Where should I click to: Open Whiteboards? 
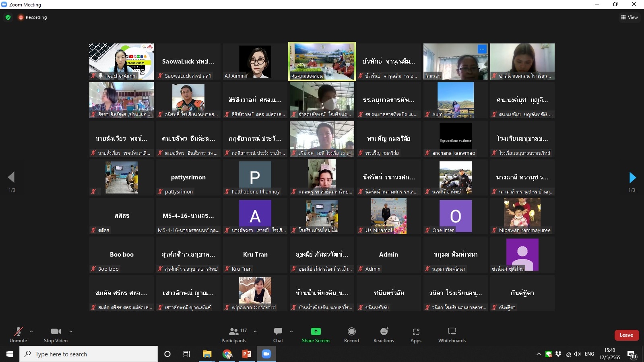point(452,335)
